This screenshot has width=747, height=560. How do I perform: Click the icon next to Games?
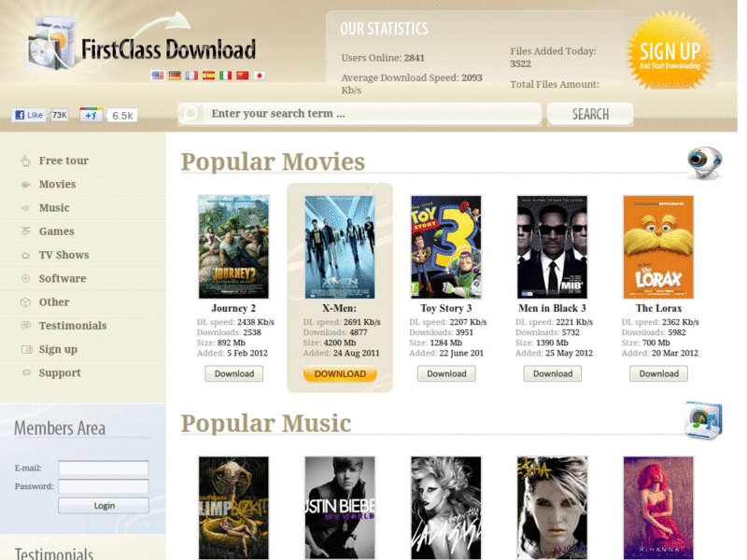[x=26, y=231]
